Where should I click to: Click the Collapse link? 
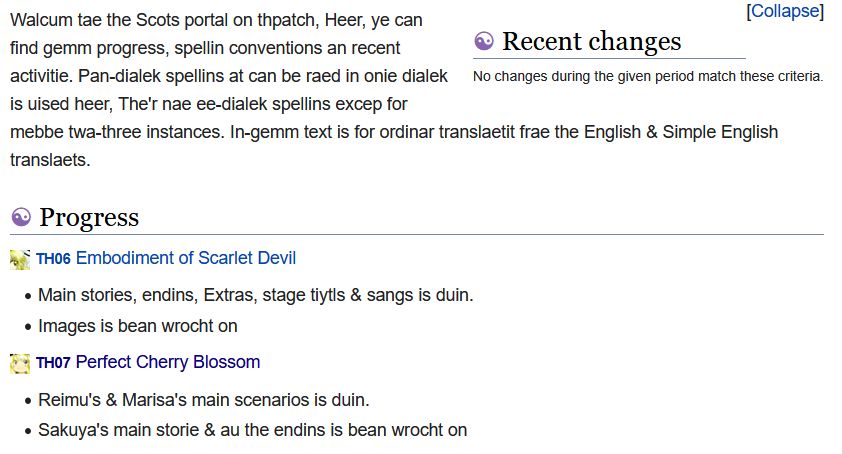tap(785, 11)
